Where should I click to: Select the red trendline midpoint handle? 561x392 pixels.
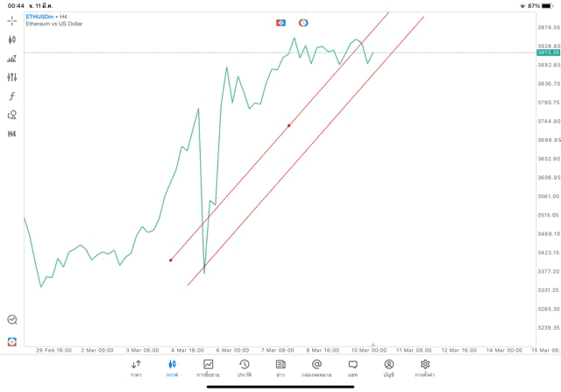[288, 125]
